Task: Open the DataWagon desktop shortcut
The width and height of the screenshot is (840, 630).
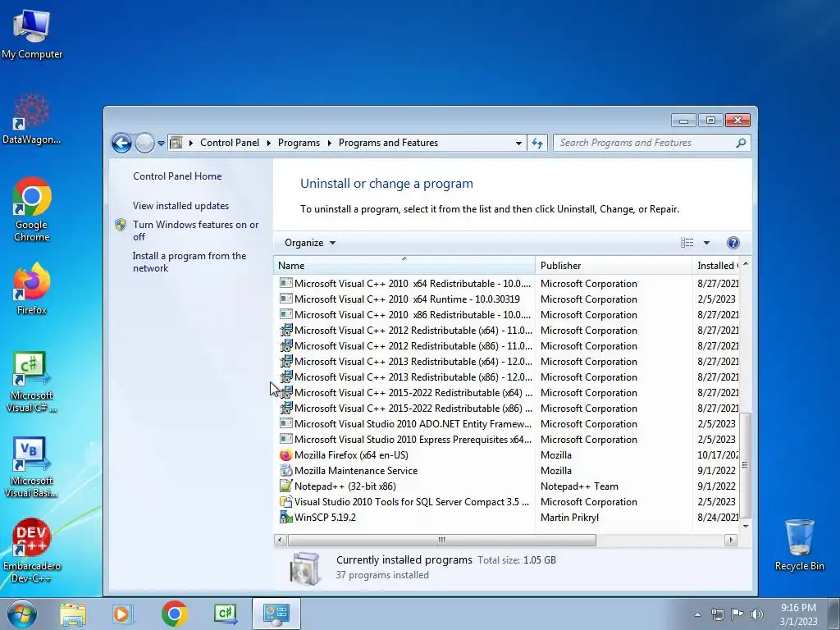Action: point(32,119)
